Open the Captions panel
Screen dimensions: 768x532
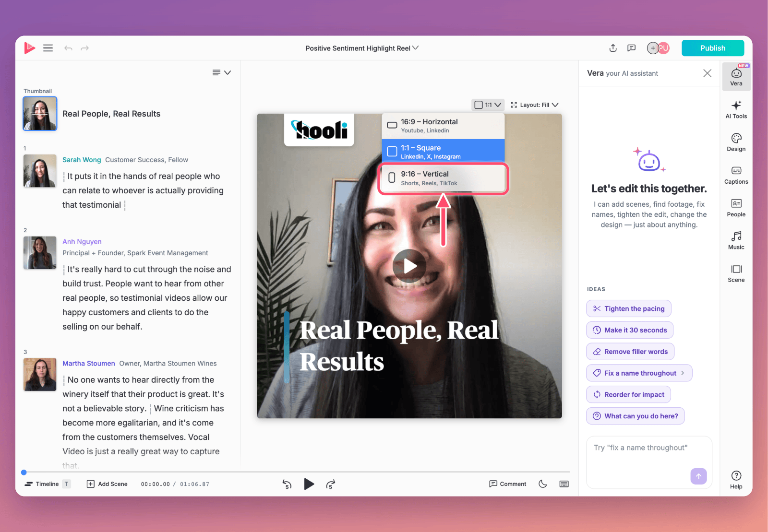pyautogui.click(x=736, y=175)
